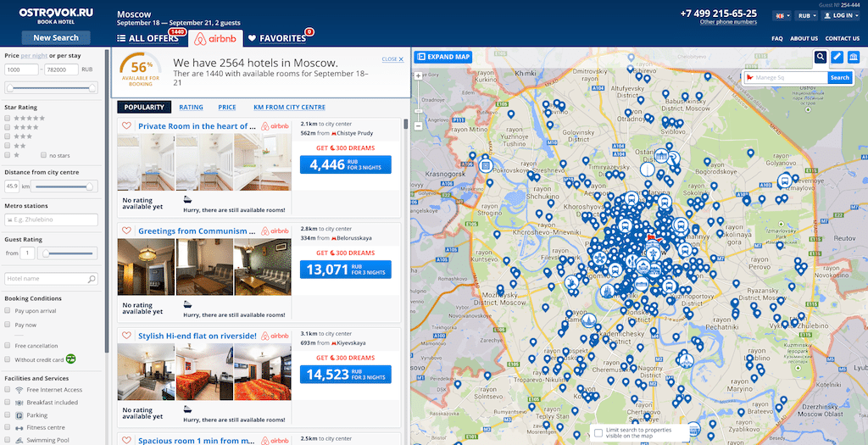Screen dimensions: 868x445
Task: Check the four-star rating filter
Action: [7, 127]
